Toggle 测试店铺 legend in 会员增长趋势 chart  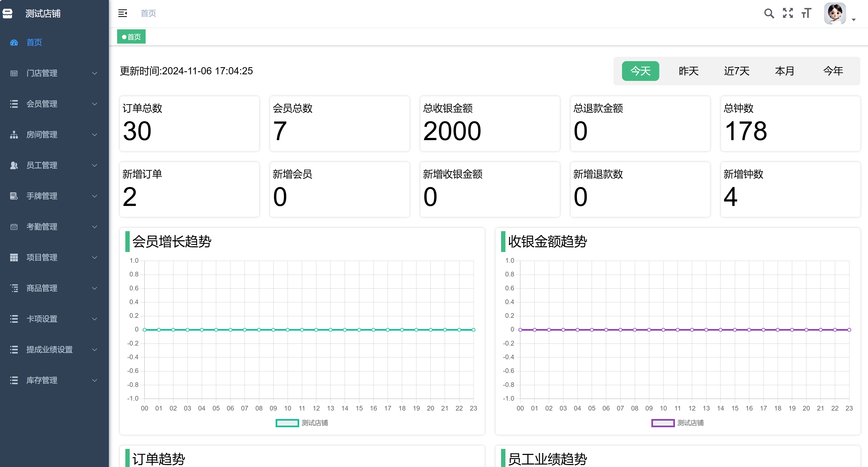click(302, 423)
